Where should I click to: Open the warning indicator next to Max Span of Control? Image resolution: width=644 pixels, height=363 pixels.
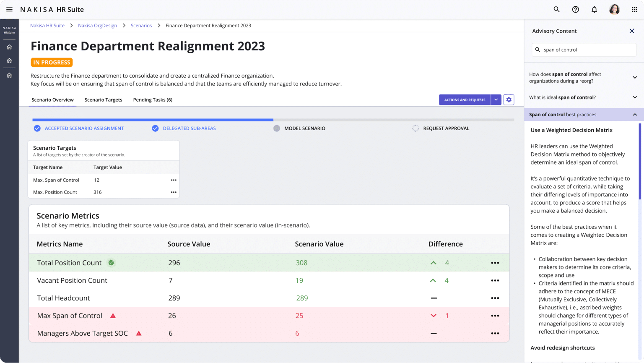point(112,315)
